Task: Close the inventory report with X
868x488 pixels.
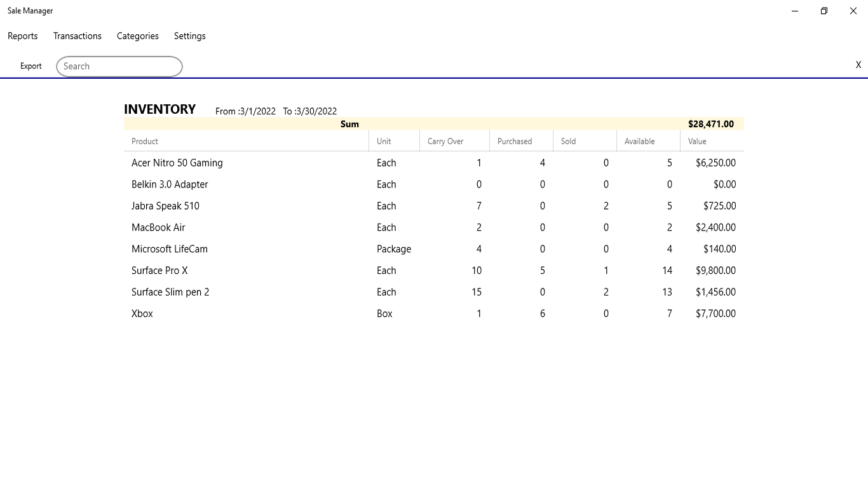Action: [x=858, y=65]
